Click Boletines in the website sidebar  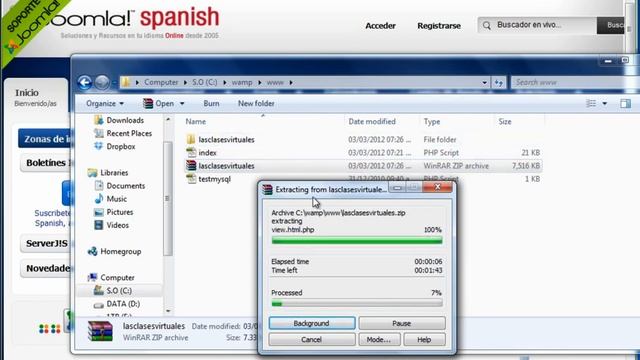point(46,163)
